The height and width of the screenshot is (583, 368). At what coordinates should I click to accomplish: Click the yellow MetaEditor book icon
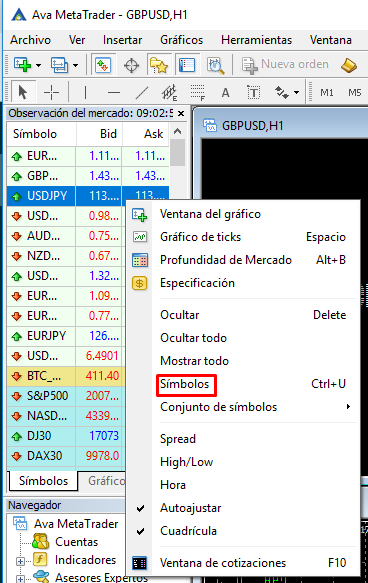349,65
